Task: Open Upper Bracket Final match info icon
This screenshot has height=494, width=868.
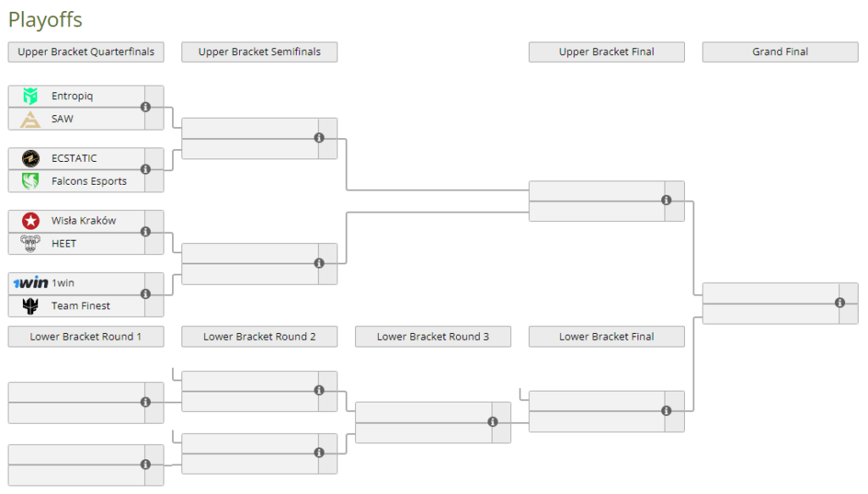Action: click(x=666, y=200)
